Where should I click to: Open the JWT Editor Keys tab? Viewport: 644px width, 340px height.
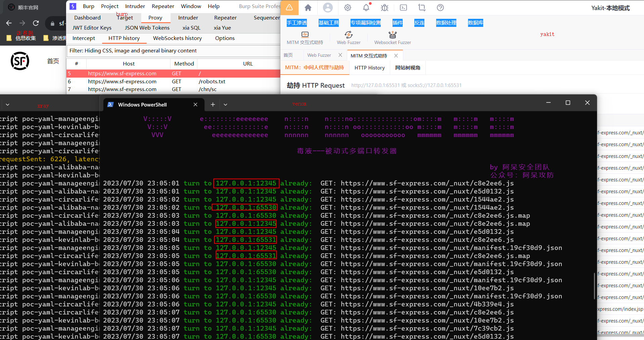click(92, 28)
